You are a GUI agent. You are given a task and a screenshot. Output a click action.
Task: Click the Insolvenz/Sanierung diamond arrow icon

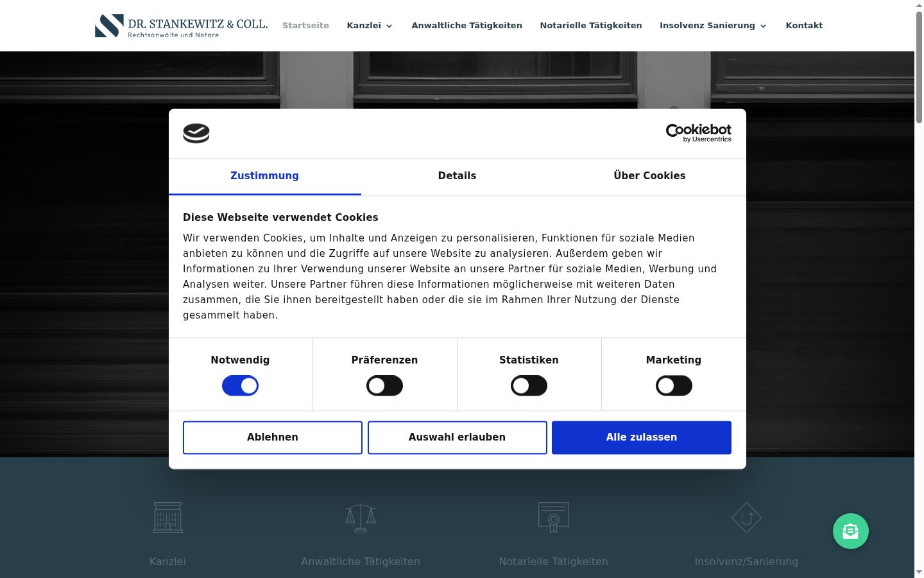(x=746, y=518)
